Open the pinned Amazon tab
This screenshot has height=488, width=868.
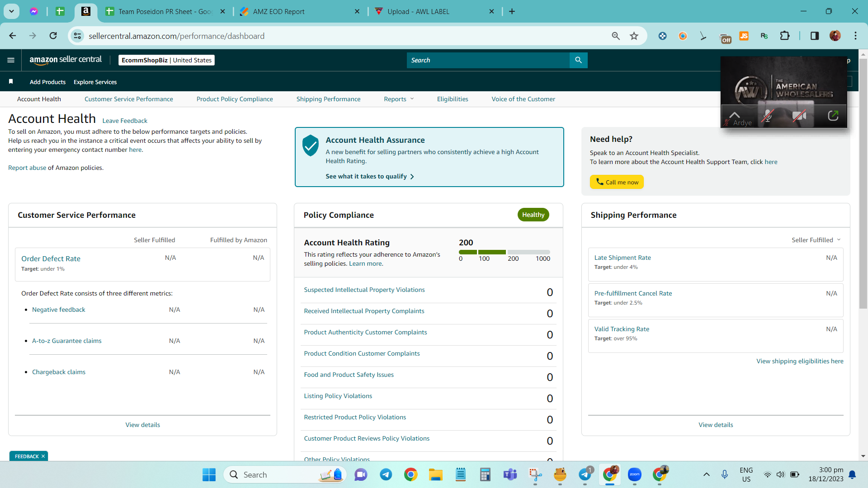pos(85,12)
